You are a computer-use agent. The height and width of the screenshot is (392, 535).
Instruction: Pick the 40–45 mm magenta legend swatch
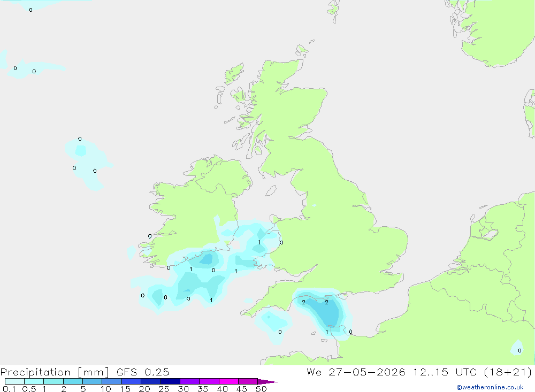[228, 381]
